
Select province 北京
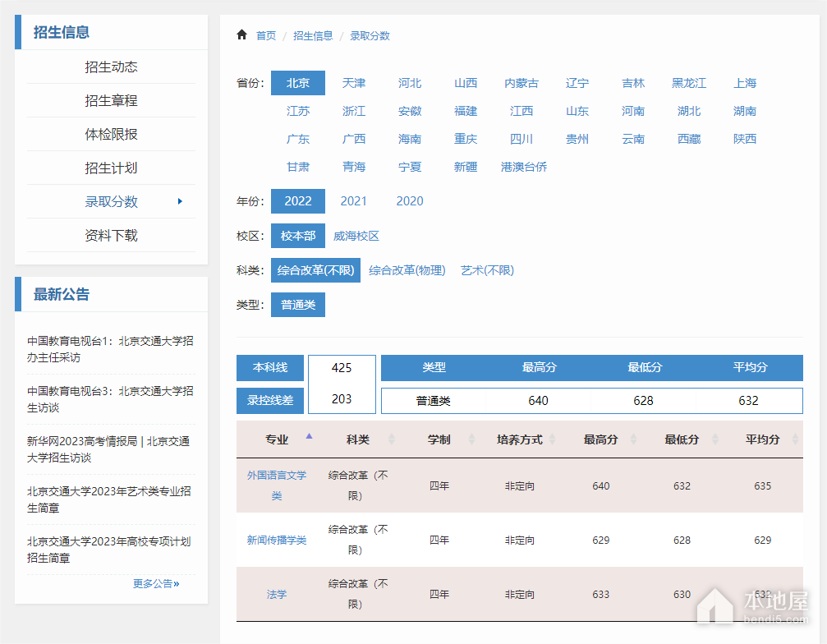point(298,83)
